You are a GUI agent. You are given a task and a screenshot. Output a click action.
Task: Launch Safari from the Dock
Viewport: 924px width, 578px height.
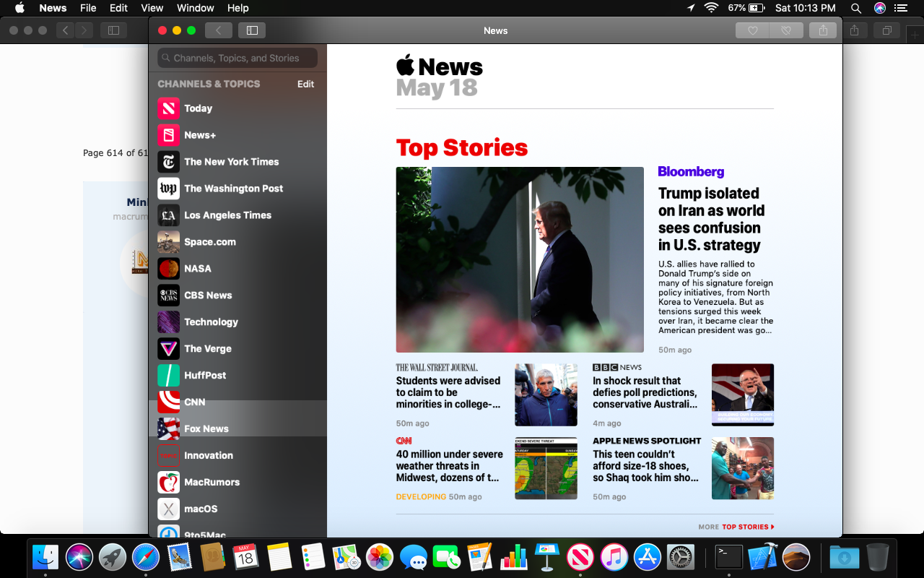tap(146, 557)
